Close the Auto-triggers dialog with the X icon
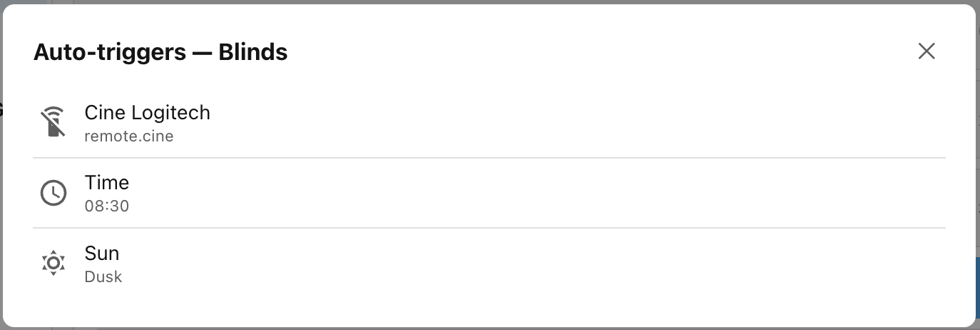980x330 pixels. pos(926,51)
